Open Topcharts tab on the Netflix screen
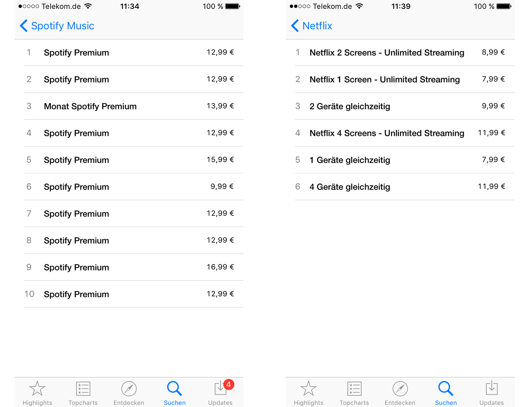This screenshot has height=407, width=532. [x=354, y=393]
